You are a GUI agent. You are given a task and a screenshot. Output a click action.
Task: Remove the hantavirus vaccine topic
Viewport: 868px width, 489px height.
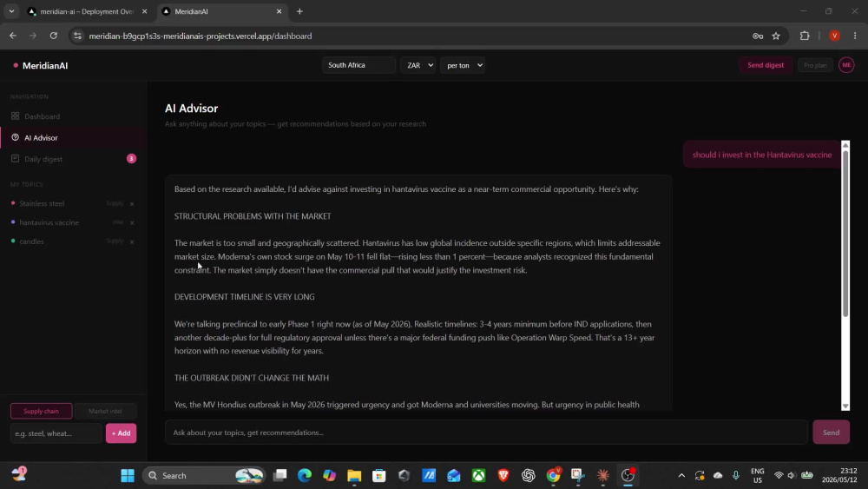coord(132,222)
